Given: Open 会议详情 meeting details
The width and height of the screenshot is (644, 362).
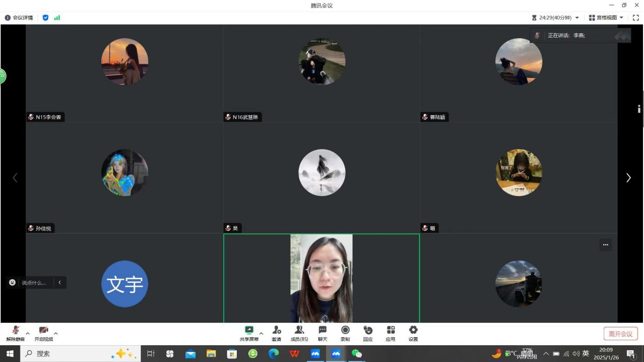Looking at the screenshot, I should coord(19,18).
